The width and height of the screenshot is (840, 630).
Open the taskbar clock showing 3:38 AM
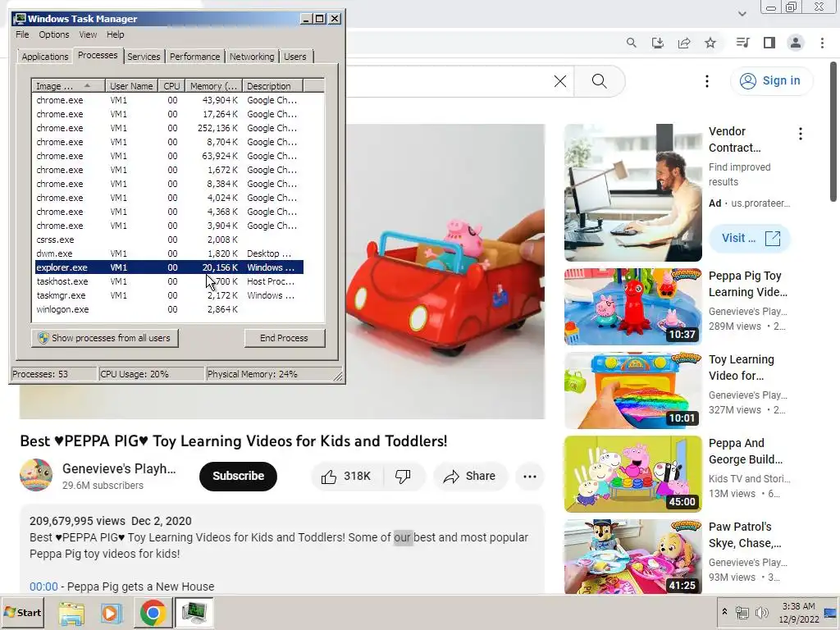tap(799, 613)
